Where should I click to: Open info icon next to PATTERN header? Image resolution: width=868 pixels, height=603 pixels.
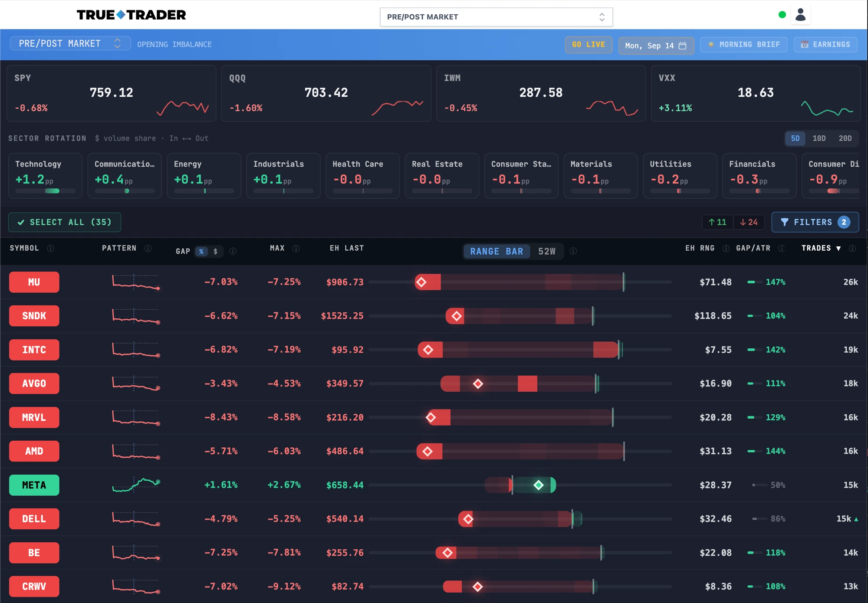coord(148,248)
